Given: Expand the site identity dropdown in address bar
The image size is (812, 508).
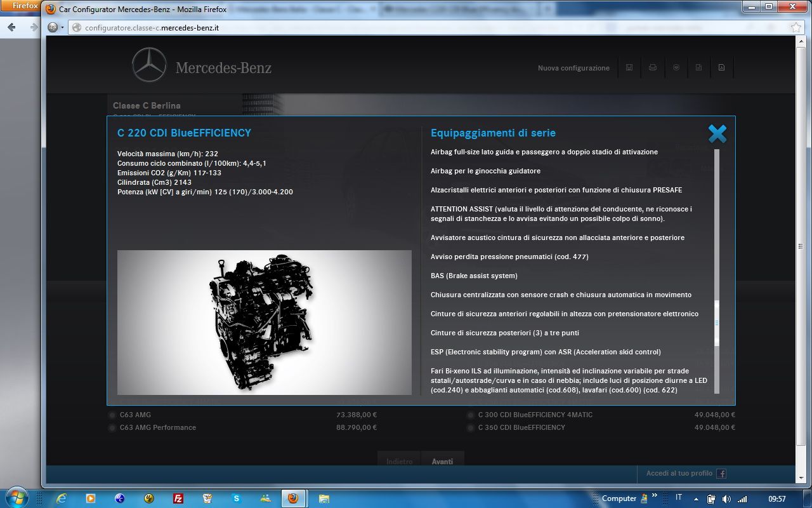Looking at the screenshot, I should 55,28.
